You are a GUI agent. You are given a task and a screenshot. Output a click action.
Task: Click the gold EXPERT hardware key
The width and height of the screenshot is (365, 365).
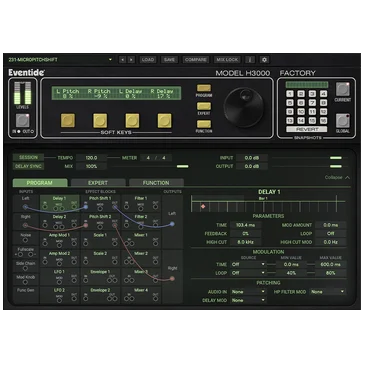click(x=204, y=106)
